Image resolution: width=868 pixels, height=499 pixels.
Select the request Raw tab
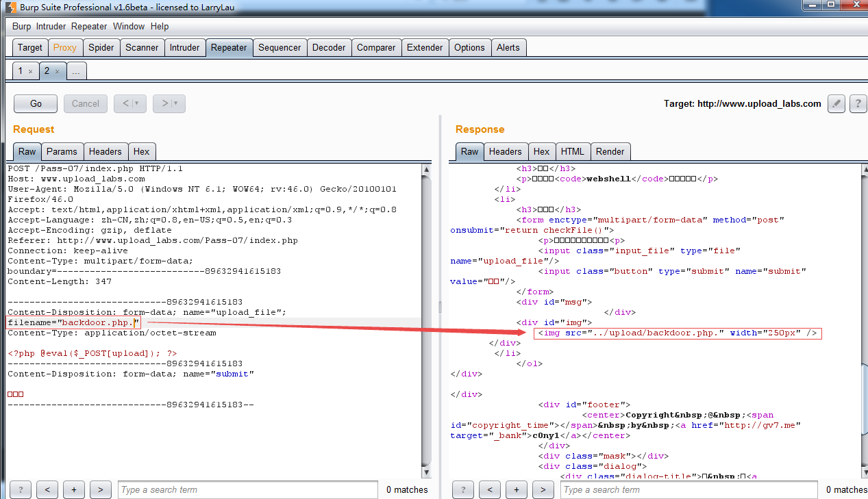pyautogui.click(x=27, y=151)
